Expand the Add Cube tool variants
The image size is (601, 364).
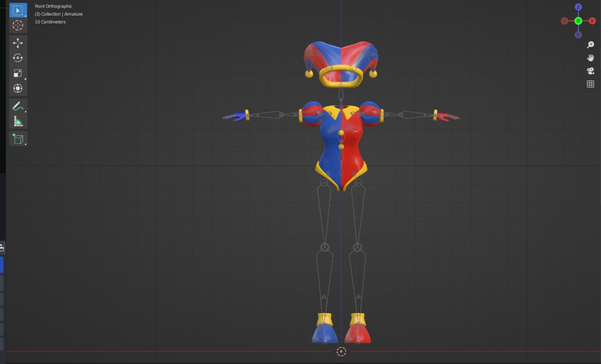(x=24, y=145)
